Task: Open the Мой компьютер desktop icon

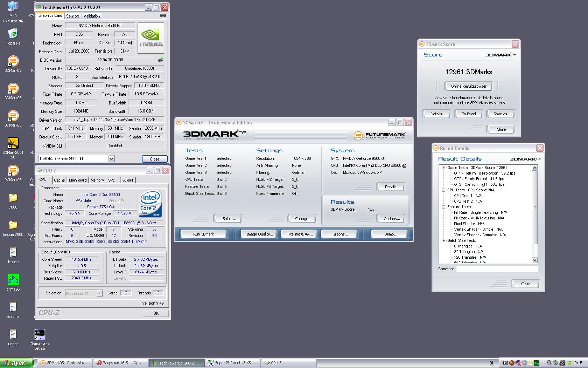Action: point(13,6)
